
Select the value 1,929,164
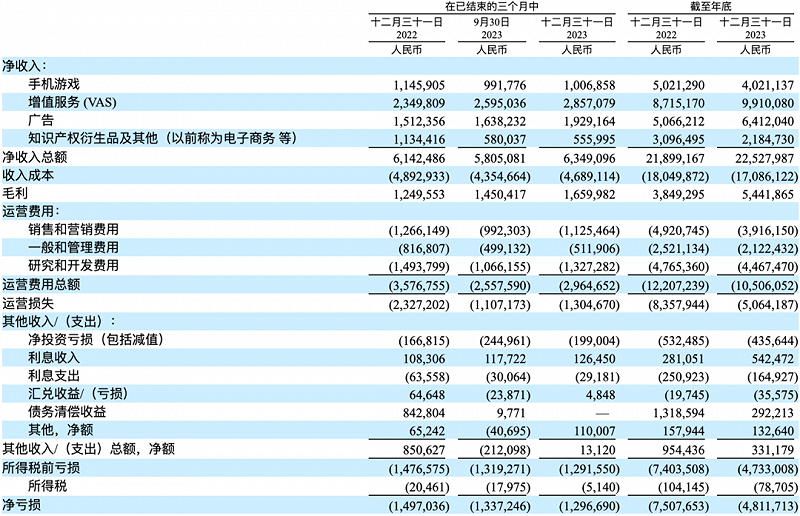[x=589, y=121]
